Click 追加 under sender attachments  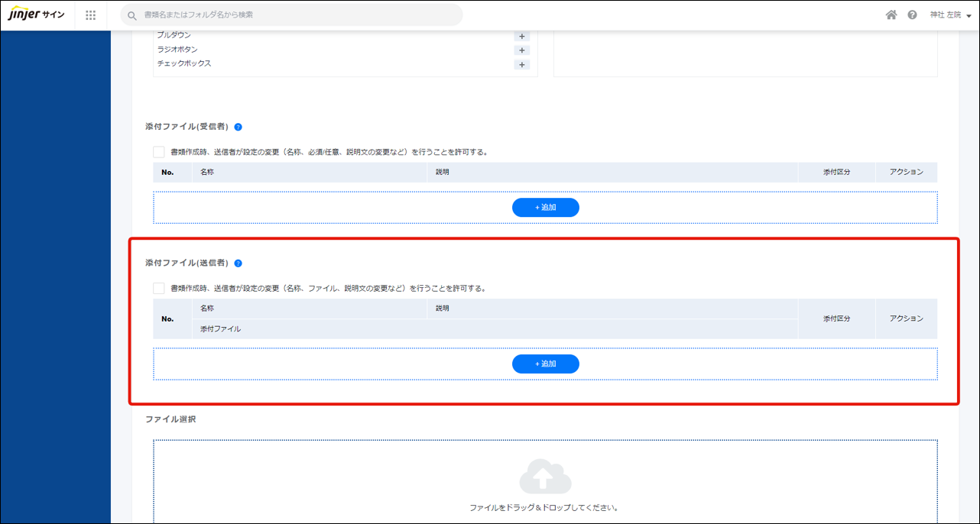(x=545, y=364)
